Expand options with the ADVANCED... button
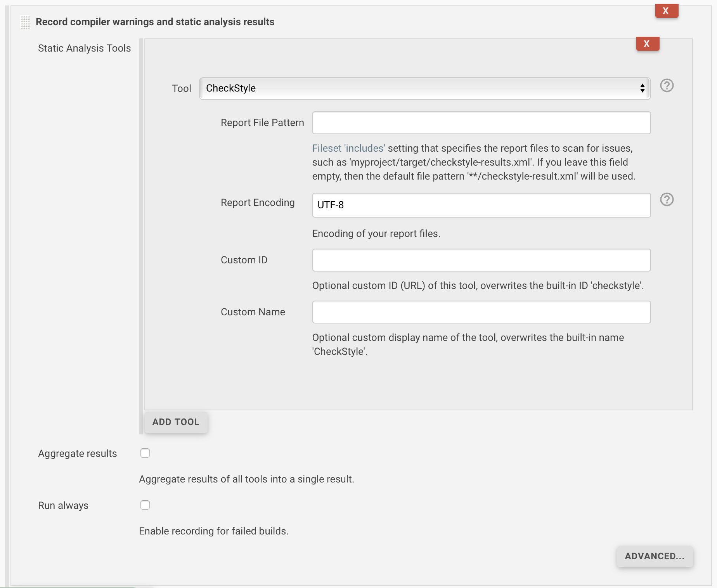The image size is (717, 588). point(654,556)
